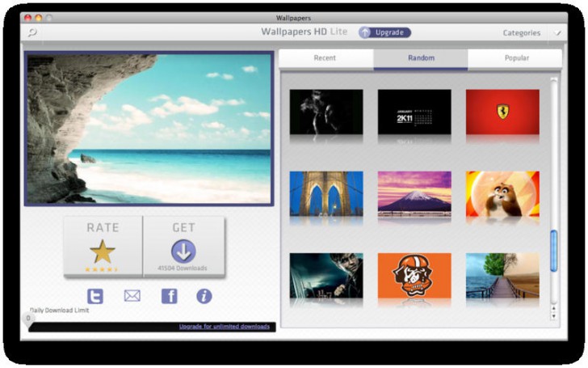
Task: Click the black daily download progress bar
Action: coord(152,327)
